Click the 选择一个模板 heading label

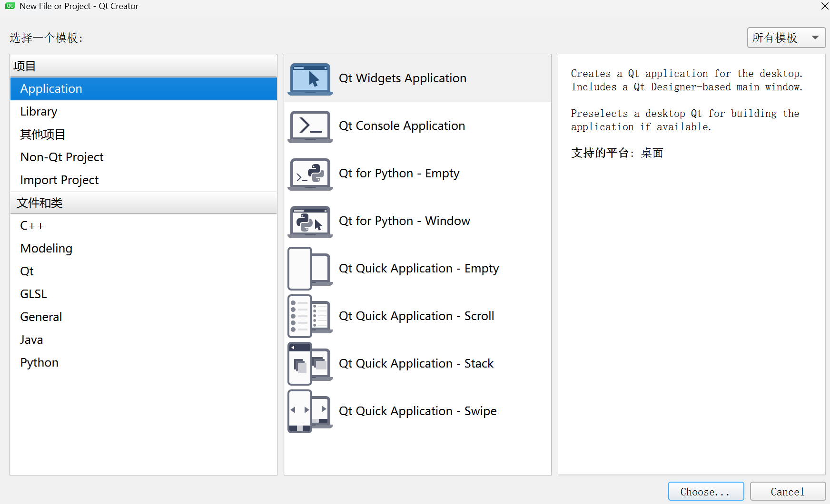click(x=46, y=38)
